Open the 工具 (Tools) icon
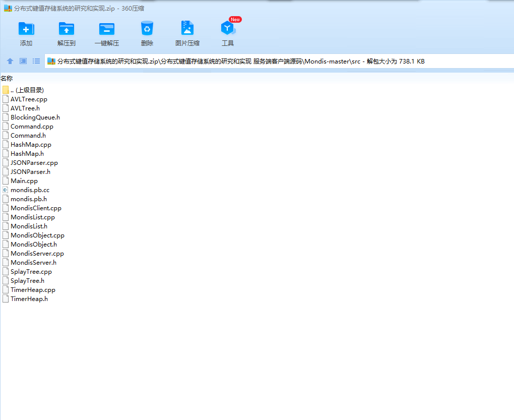Screen dimensions: 514x420 pos(228,29)
